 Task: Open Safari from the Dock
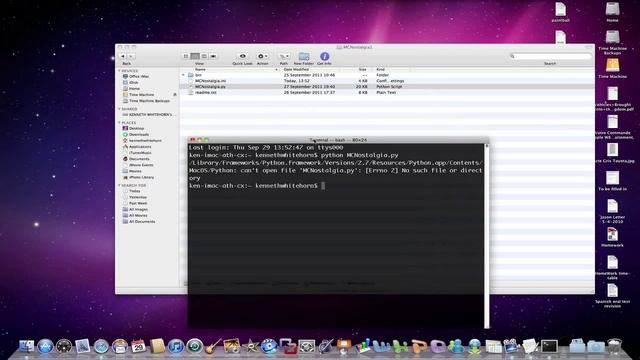[101, 347]
